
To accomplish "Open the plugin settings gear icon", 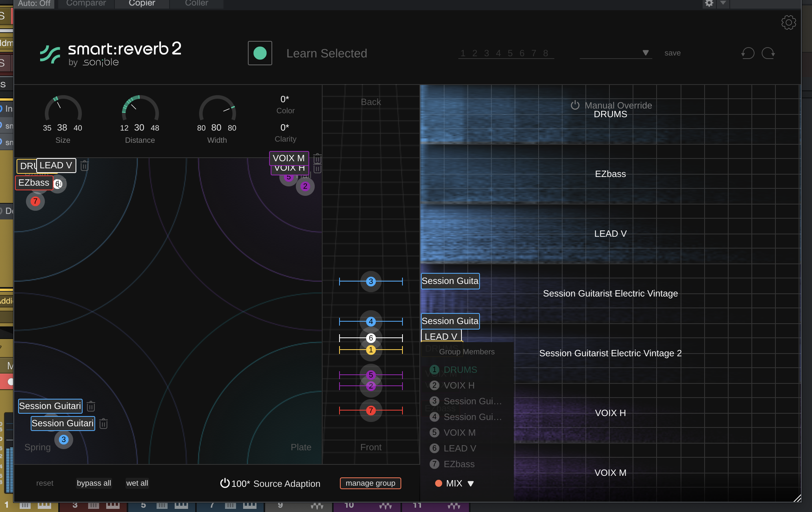I will [x=788, y=22].
